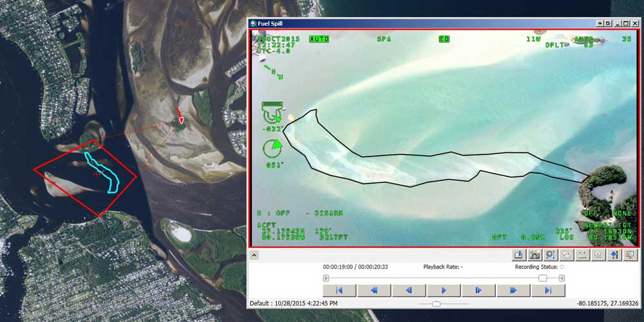Skip to the last video frame

(x=548, y=290)
